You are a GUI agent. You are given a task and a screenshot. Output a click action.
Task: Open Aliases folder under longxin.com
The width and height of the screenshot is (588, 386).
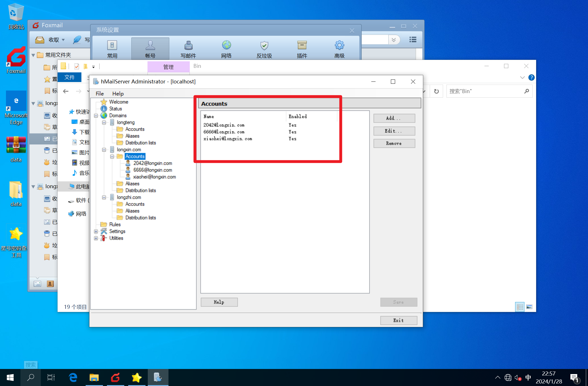132,184
